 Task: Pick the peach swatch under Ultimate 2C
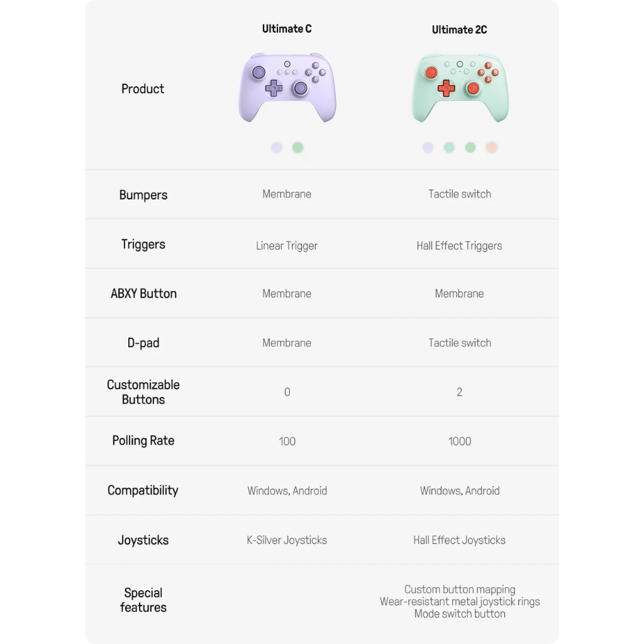tap(492, 147)
